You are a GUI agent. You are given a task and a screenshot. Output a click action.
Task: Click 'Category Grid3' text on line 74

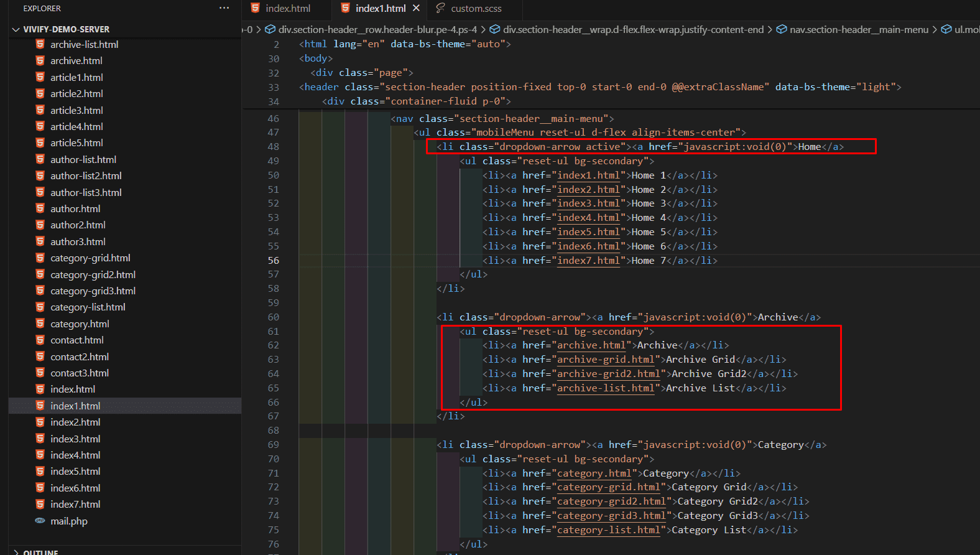coord(718,516)
